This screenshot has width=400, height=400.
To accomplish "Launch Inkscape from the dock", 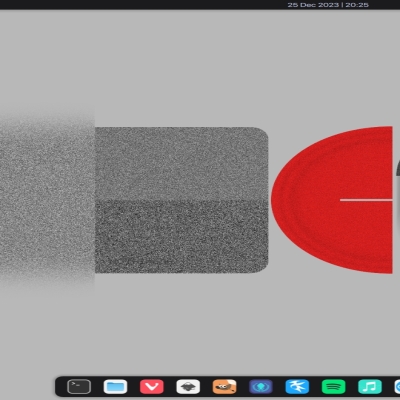I will tap(188, 387).
